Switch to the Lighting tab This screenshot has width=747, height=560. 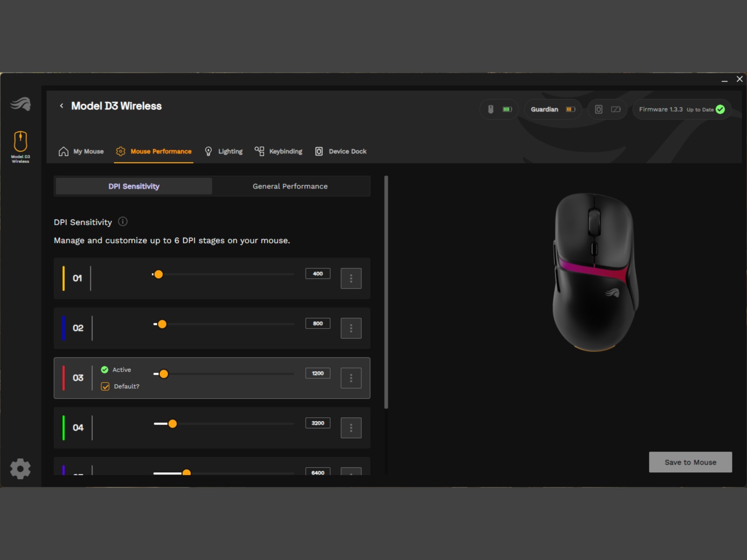[x=224, y=151]
